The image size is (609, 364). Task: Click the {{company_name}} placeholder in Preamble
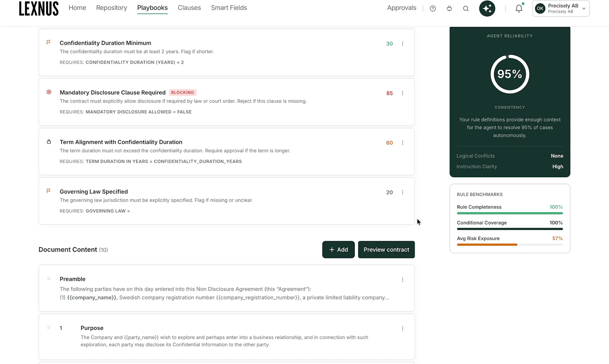92,297
